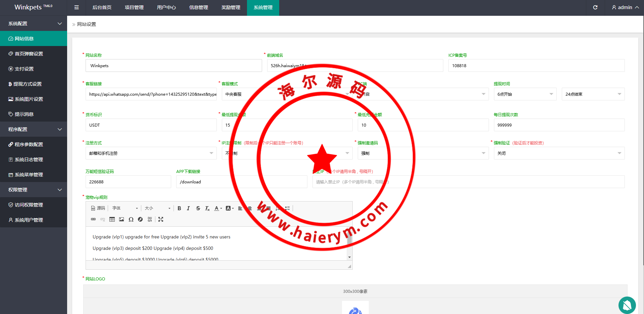Image resolution: width=644 pixels, height=314 pixels.
Task: Insert a table in the editor
Action: 112,219
